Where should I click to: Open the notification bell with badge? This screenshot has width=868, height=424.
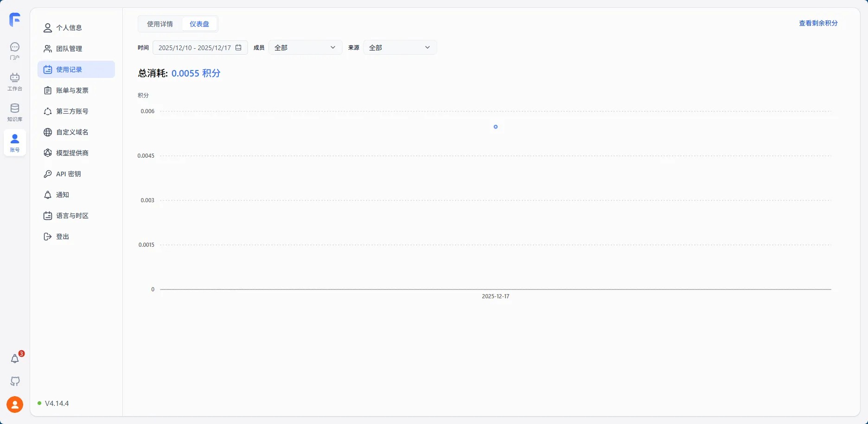15,359
